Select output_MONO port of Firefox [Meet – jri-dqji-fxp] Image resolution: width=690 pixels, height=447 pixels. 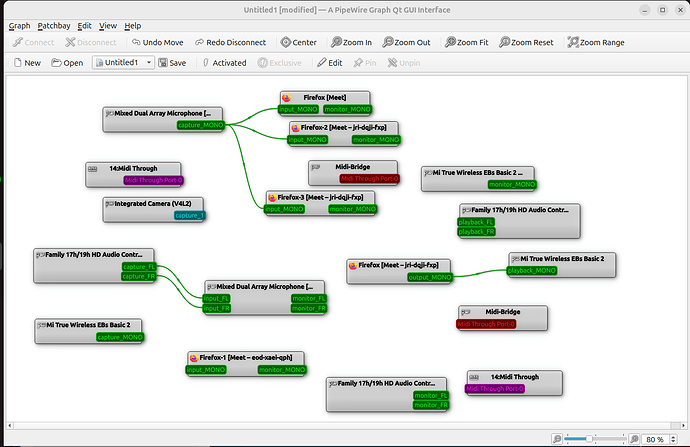point(430,277)
